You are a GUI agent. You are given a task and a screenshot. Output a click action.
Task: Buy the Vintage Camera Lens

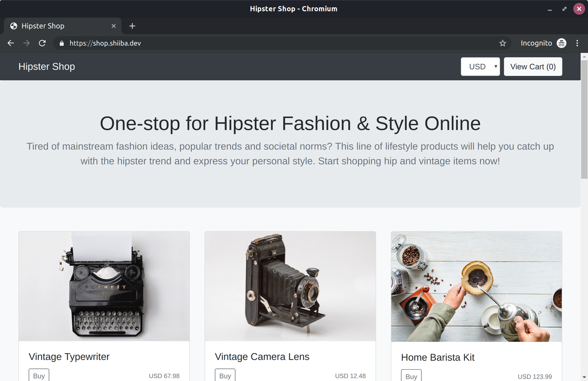pos(225,376)
